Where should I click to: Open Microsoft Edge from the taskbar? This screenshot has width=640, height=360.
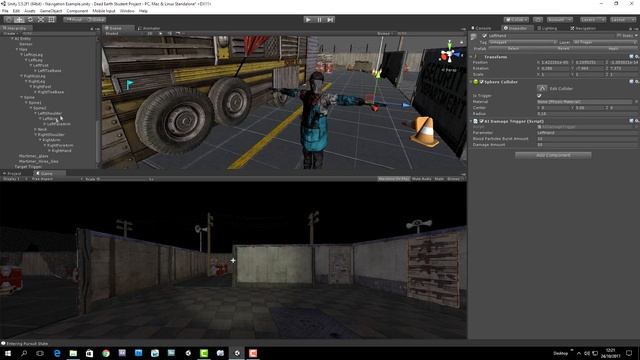(57, 353)
